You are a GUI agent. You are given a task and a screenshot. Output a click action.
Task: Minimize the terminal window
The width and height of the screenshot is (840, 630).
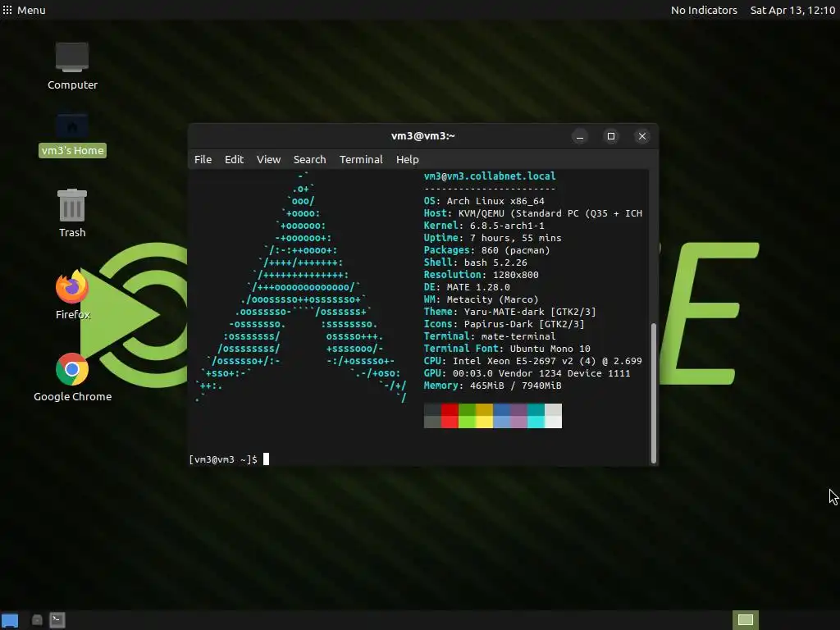pyautogui.click(x=580, y=136)
